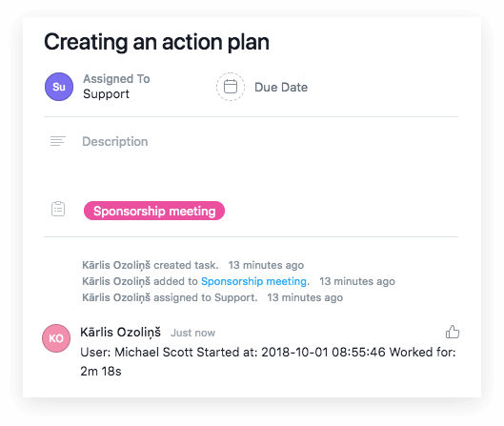Open the Sponsorship meeting activity link
The width and height of the screenshot is (504, 426).
click(x=253, y=281)
